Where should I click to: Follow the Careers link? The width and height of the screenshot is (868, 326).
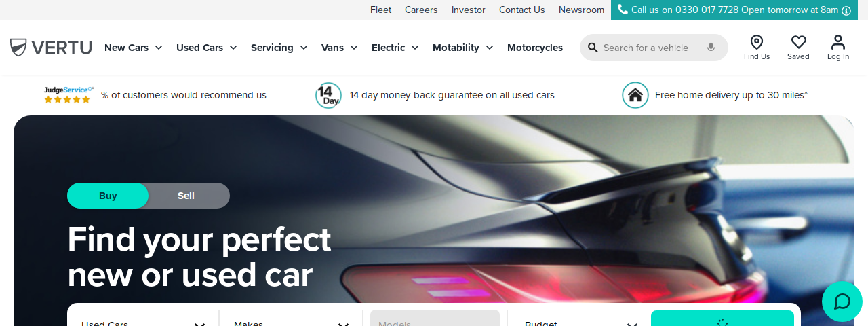[x=421, y=10]
